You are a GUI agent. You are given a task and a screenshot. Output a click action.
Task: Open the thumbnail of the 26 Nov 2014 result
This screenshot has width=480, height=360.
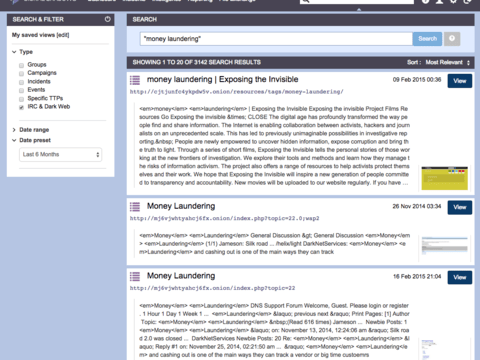(x=444, y=246)
